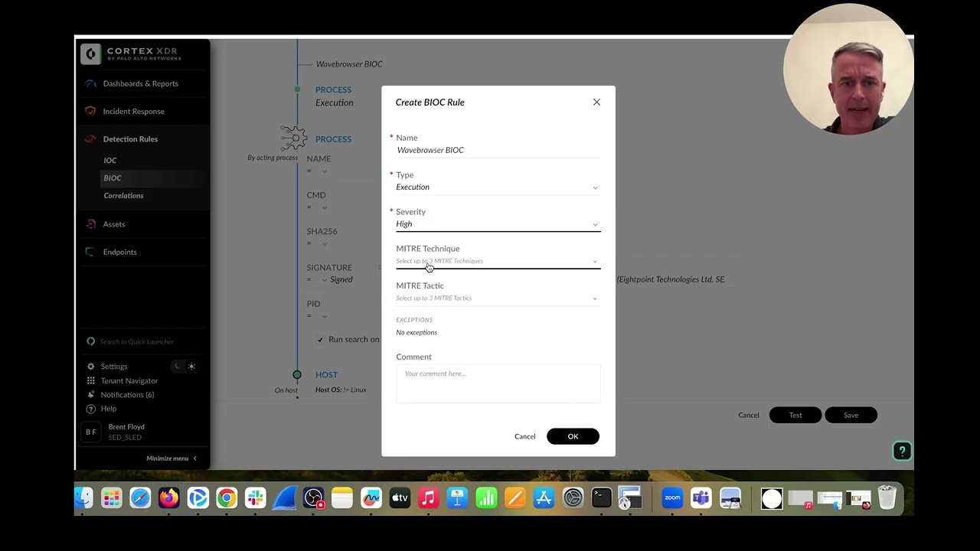Click the Endpoints icon in sidebar
This screenshot has width=980, height=551.
click(90, 252)
